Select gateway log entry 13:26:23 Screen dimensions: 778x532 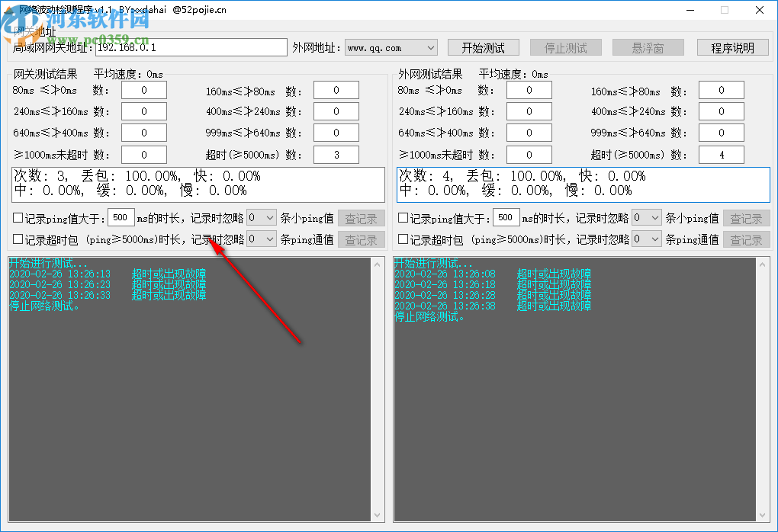(108, 284)
